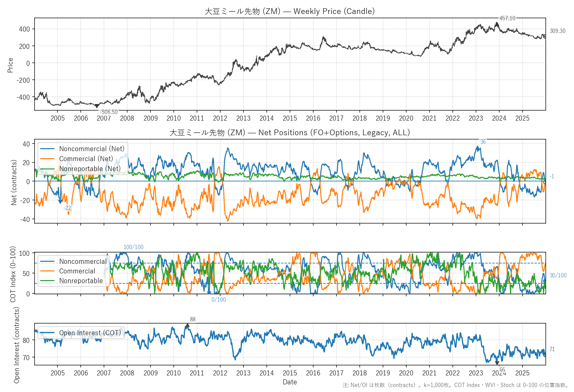This screenshot has height=392, width=574.
Task: Click the Net Positions chart title
Action: (290, 133)
